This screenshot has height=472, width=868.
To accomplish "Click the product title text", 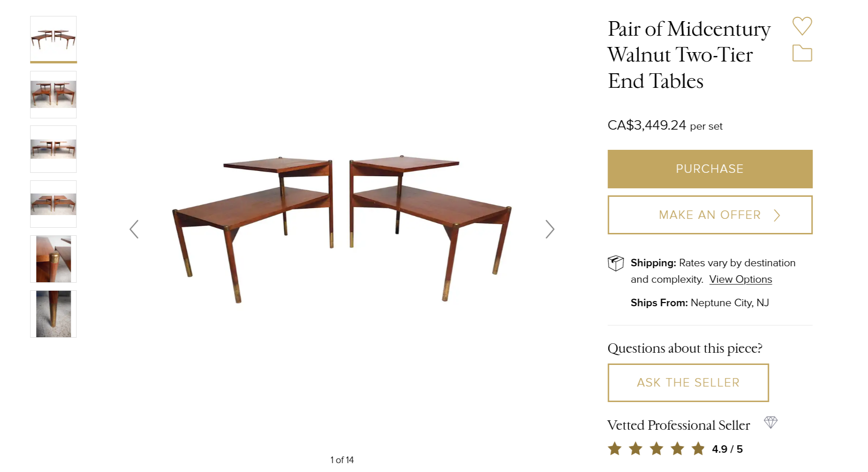I will tap(689, 55).
